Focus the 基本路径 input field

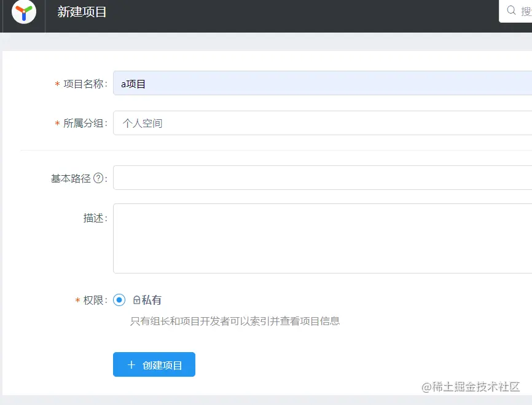click(323, 178)
